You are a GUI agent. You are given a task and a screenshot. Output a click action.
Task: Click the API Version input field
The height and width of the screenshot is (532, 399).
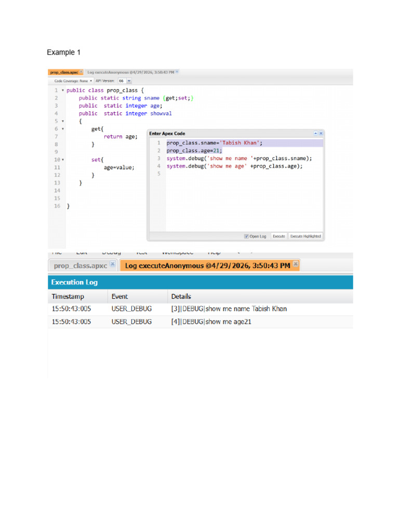pyautogui.click(x=122, y=81)
